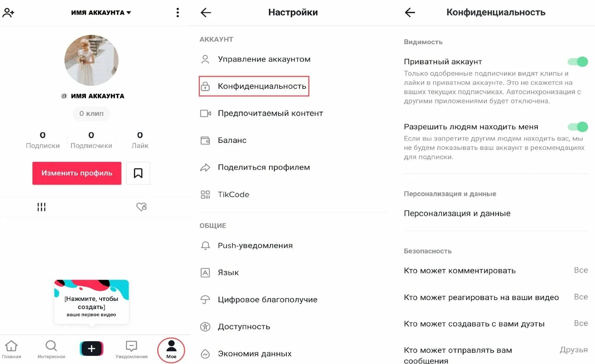Tap the plus create video button
Image resolution: width=595 pixels, height=364 pixels.
tap(91, 349)
